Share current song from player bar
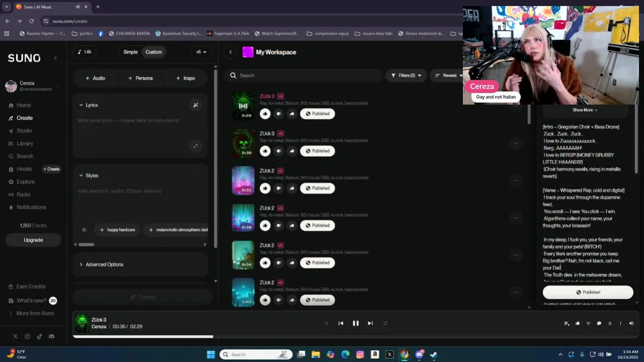Image resolution: width=644 pixels, height=362 pixels. point(610,323)
